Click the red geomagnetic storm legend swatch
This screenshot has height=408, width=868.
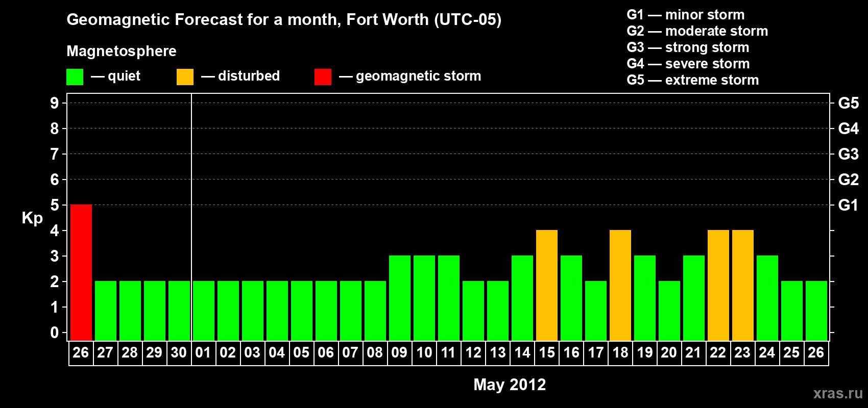[323, 77]
